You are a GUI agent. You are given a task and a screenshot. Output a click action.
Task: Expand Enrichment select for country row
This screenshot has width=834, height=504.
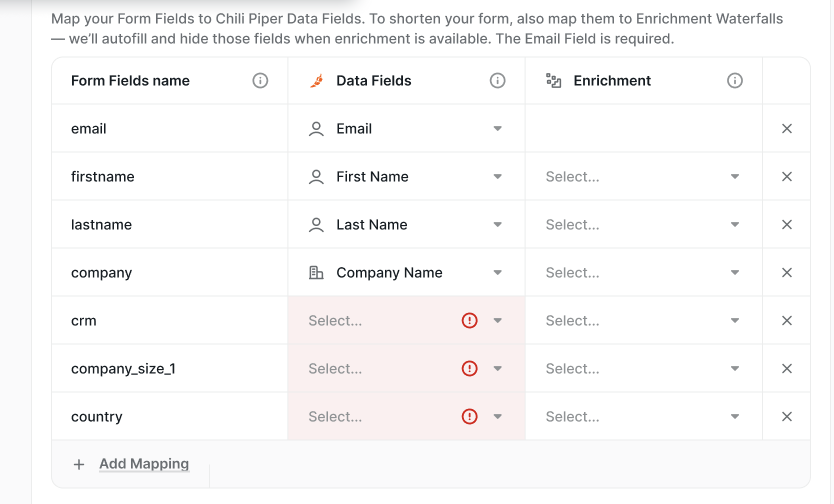coord(644,416)
